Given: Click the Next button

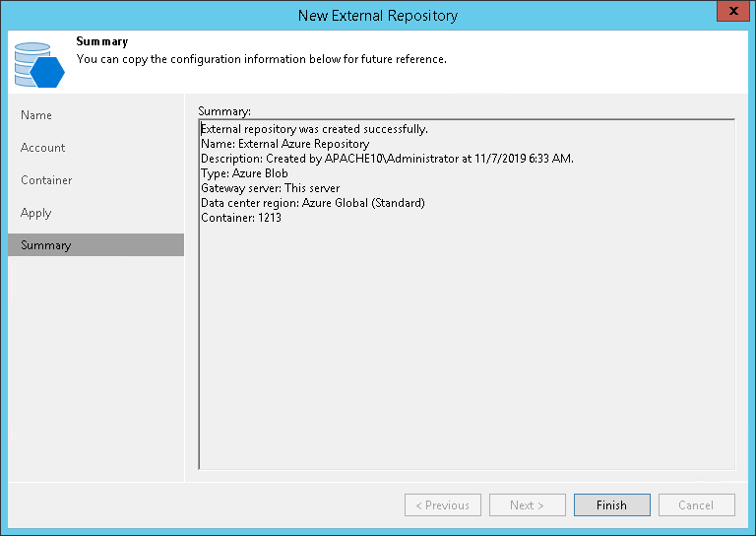Looking at the screenshot, I should [x=528, y=504].
